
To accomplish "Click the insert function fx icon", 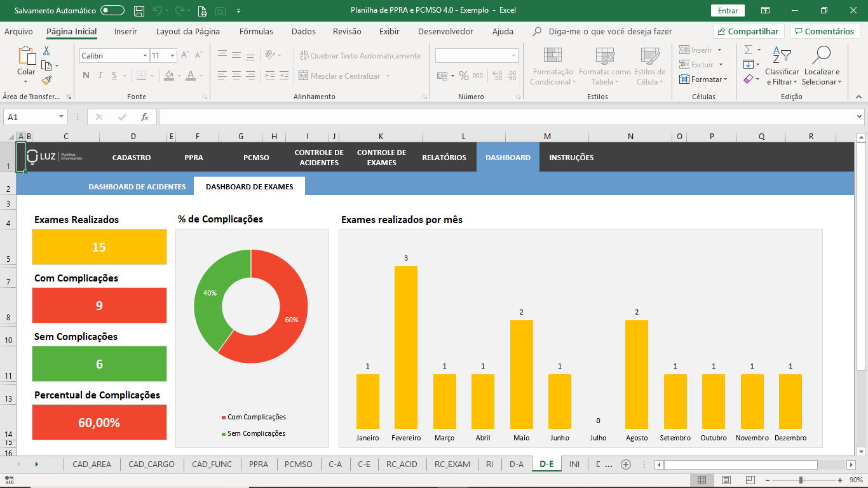I will (145, 117).
